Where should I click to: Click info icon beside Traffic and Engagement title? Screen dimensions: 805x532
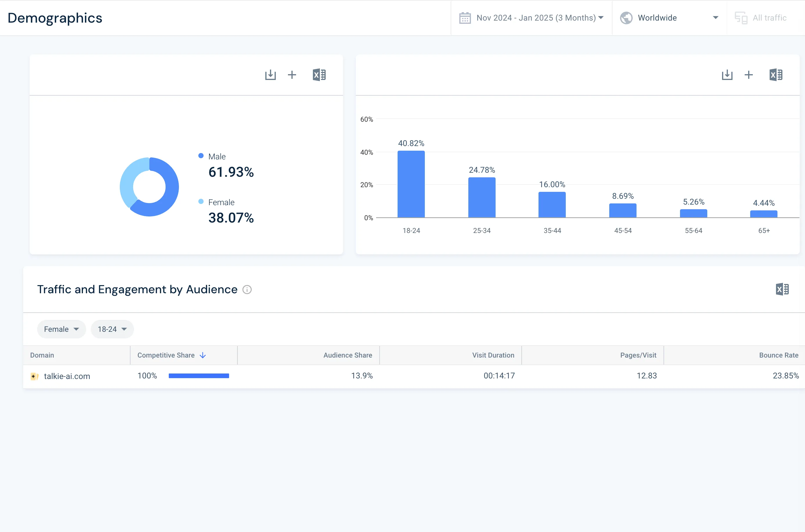[247, 290]
